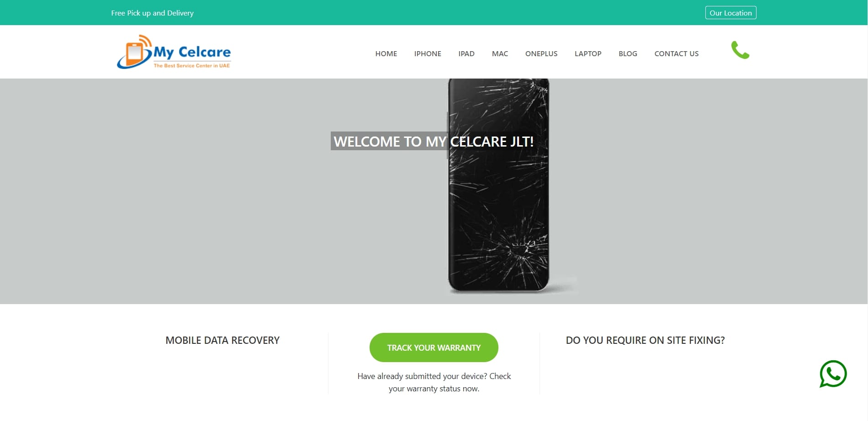Open the iPhone menu item
The image size is (868, 421).
428,53
